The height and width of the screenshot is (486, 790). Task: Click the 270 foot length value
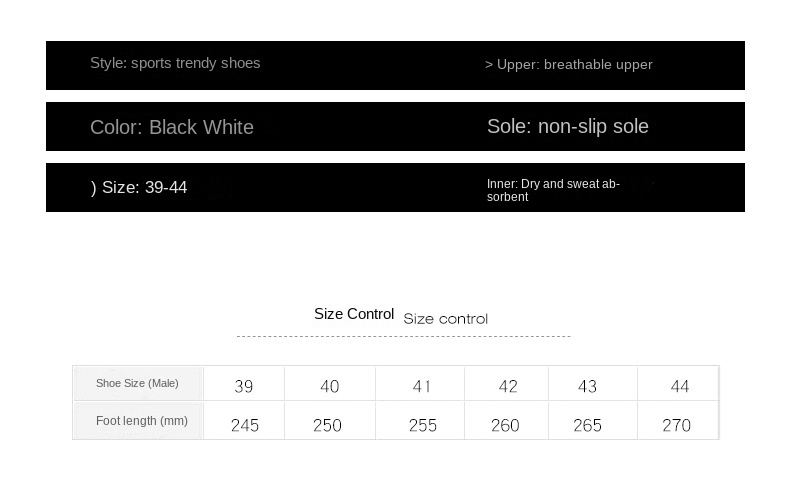pos(677,425)
